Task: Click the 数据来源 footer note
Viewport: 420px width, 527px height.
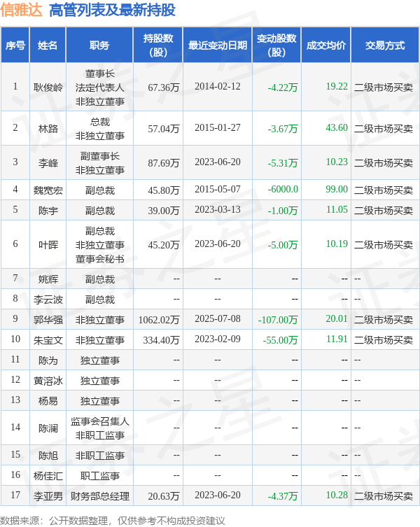Action: (x=113, y=521)
